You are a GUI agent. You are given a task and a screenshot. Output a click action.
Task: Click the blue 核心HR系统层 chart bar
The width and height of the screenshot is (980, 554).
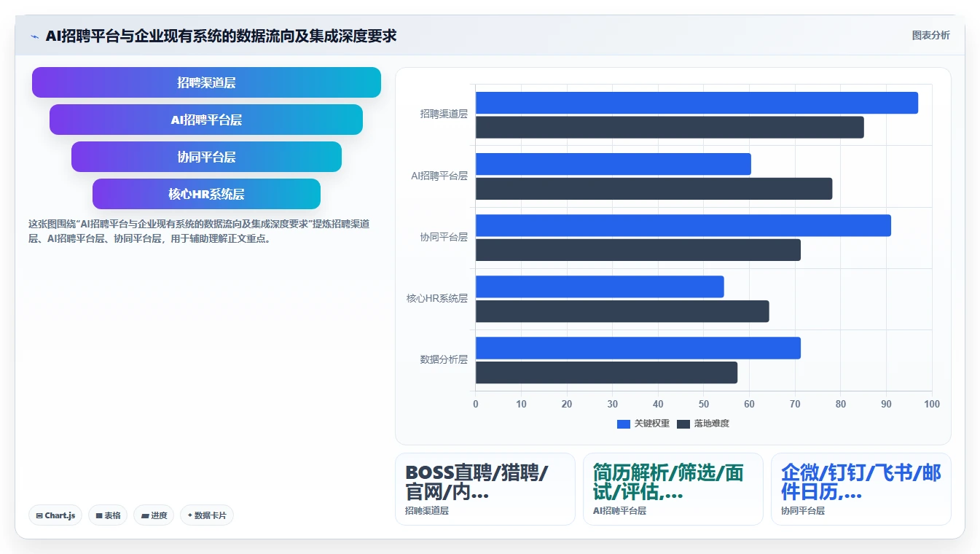click(x=600, y=286)
